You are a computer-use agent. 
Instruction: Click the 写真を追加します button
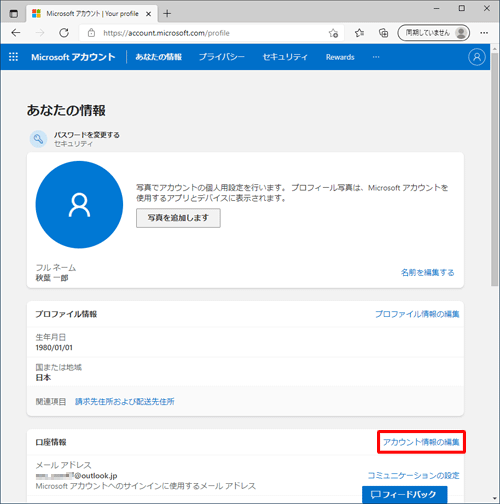click(178, 218)
